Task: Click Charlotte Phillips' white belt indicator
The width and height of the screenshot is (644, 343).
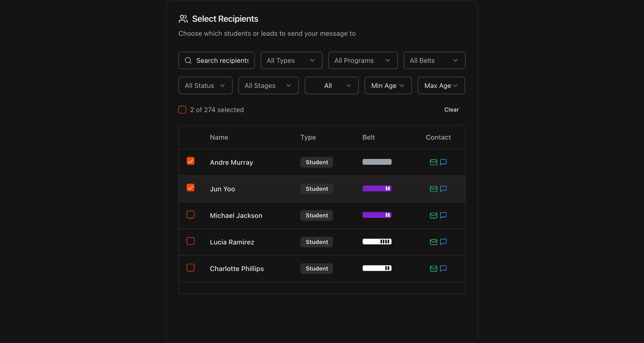Action: click(377, 268)
